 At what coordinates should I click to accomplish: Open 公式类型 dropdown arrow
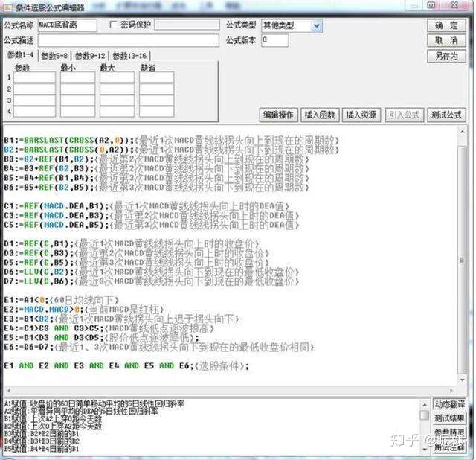pos(317,26)
